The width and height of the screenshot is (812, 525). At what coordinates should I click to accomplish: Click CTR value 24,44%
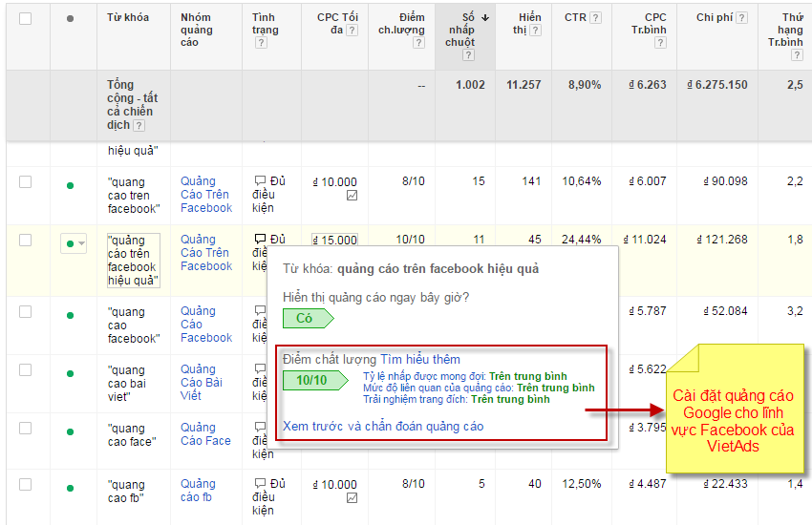pos(582,240)
